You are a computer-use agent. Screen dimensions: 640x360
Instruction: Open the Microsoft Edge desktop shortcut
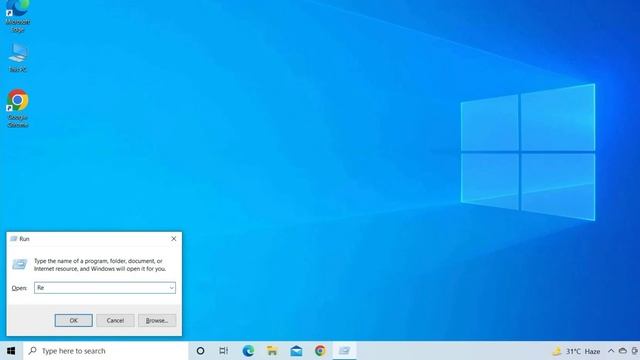click(x=18, y=16)
